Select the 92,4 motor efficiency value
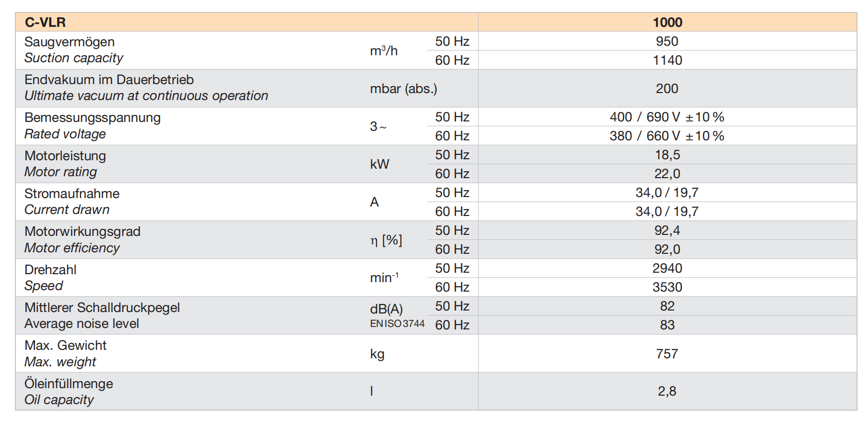 pos(667,230)
